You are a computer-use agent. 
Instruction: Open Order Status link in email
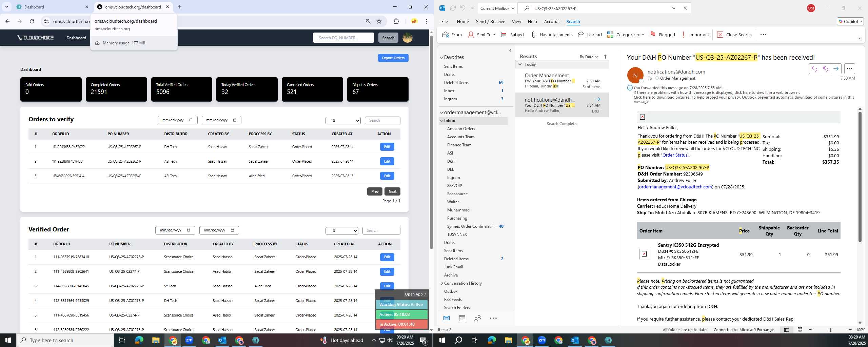(675, 155)
